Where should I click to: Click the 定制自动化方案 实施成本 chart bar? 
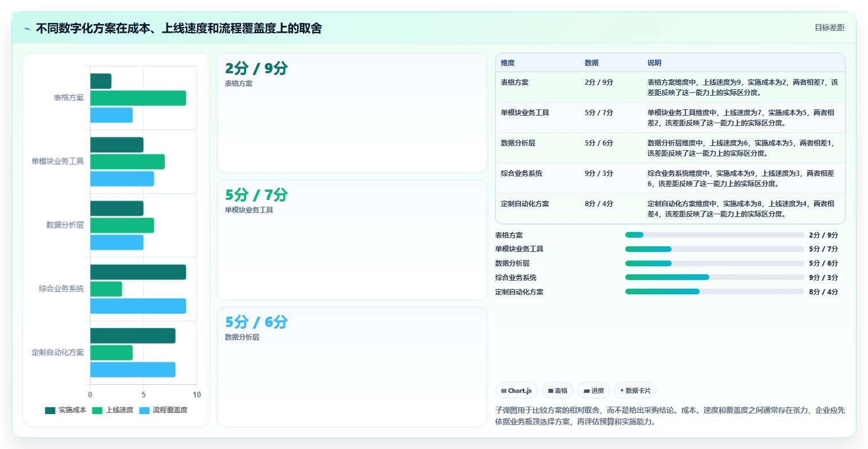[133, 336]
